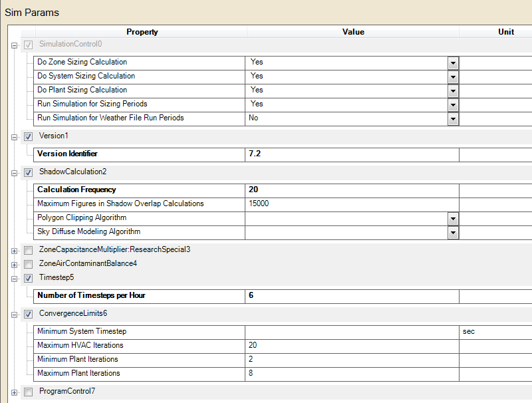Expand the ZoneCapacitanceMultiplier:ResearchSpecial3 node
This screenshot has height=403, width=532.
(14, 251)
